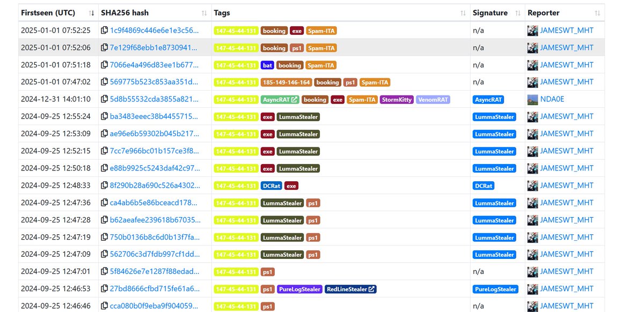Click the blue bat tag
644x312 pixels.
tap(267, 65)
